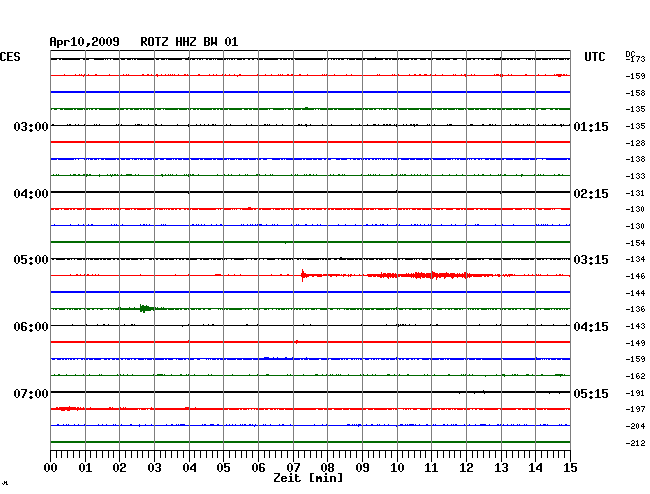The height and width of the screenshot is (494, 650).
Task: Click the DC offset value -146
Action: coord(636,276)
